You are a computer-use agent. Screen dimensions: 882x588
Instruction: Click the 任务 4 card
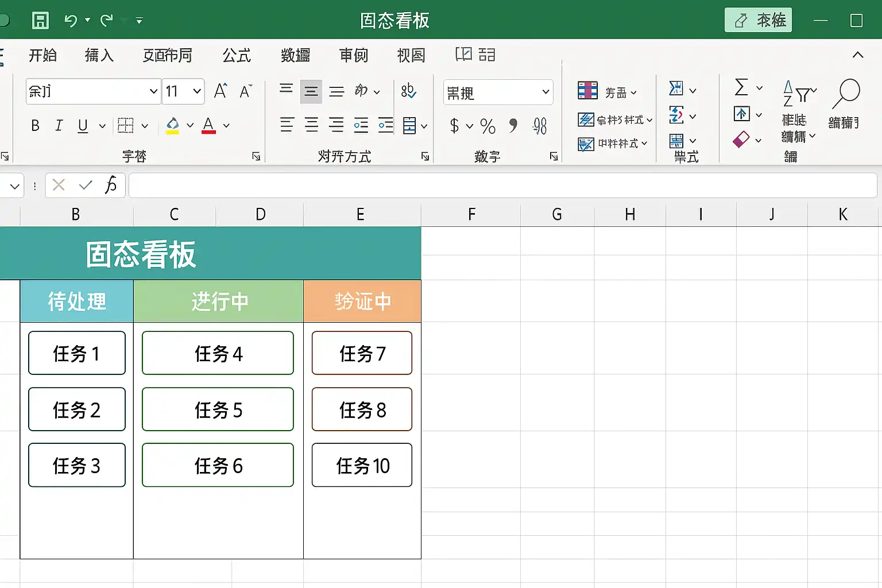[218, 353]
